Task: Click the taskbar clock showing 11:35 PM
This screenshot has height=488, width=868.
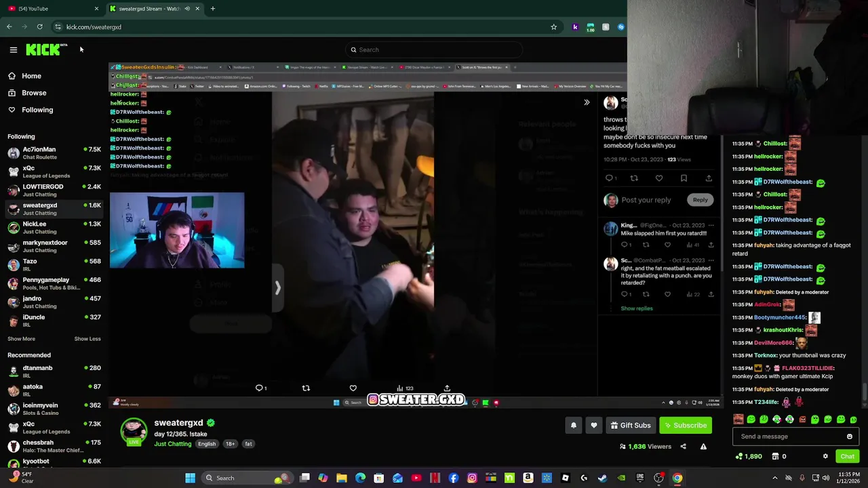Action: 848,478
